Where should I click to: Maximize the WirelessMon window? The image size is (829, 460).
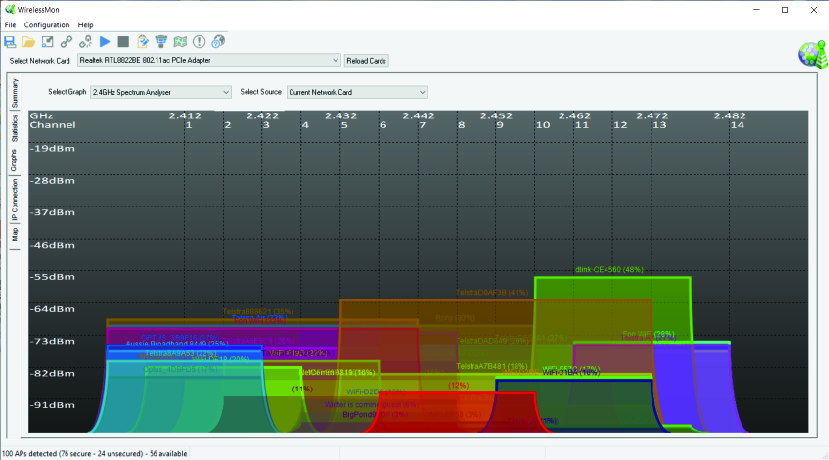785,10
